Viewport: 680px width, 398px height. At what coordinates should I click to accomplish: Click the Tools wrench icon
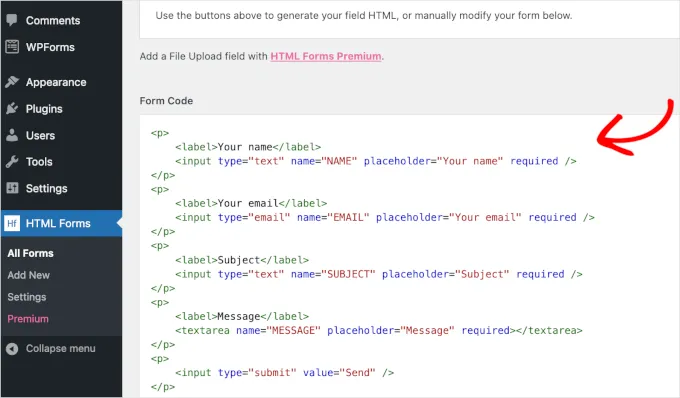click(12, 162)
